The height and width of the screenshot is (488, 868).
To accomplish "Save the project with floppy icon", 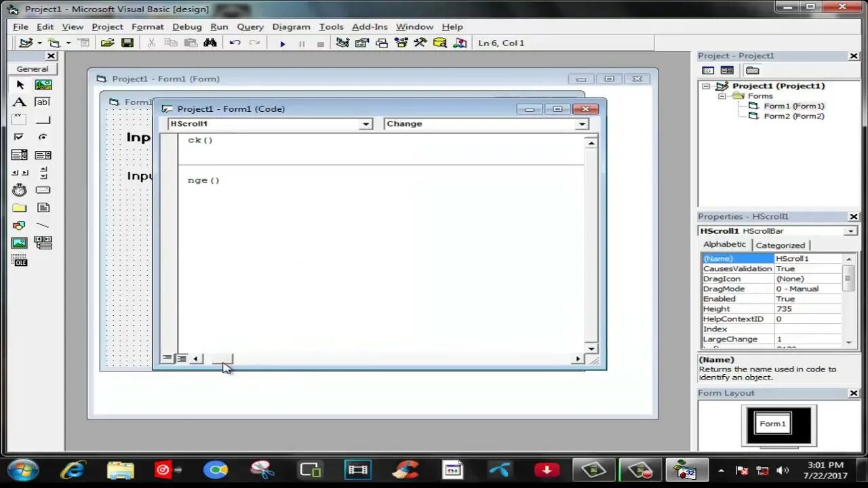I will [127, 43].
